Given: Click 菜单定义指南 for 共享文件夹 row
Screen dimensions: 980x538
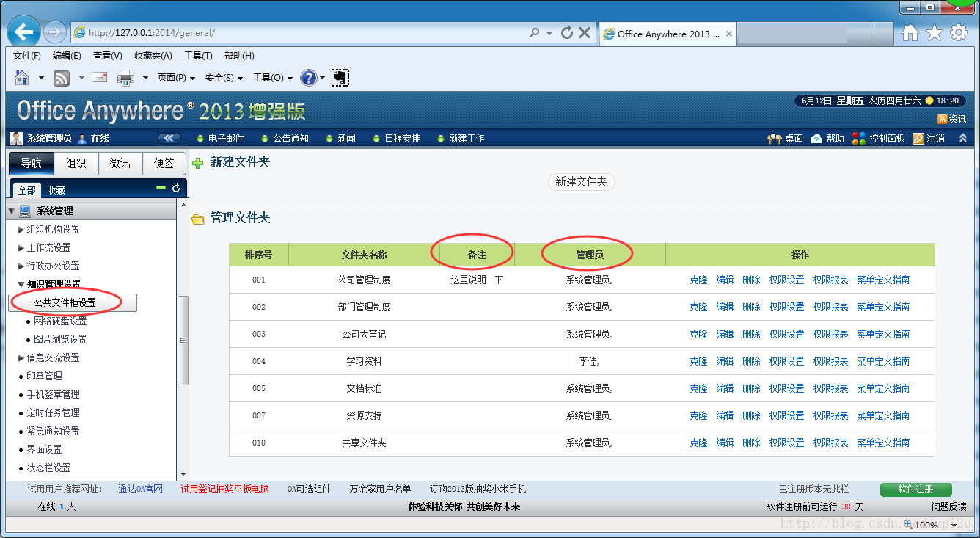Looking at the screenshot, I should (883, 443).
